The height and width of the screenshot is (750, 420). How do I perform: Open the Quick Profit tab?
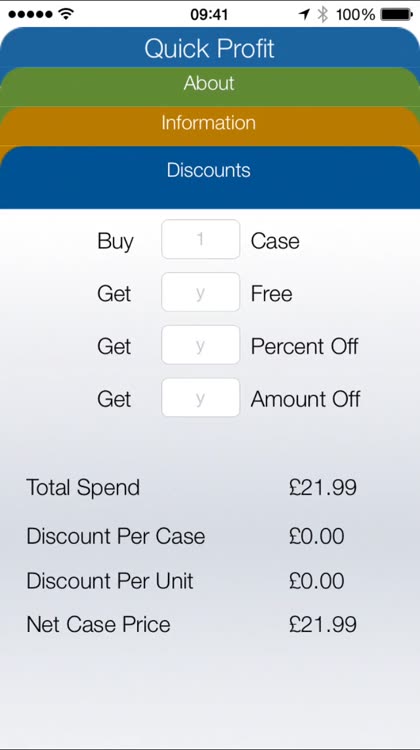coord(210,48)
